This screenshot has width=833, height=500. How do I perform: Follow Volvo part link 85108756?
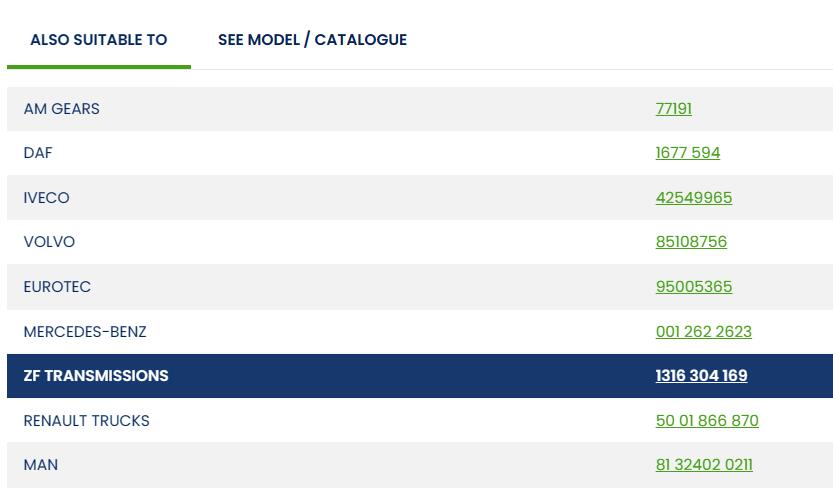pyautogui.click(x=691, y=242)
